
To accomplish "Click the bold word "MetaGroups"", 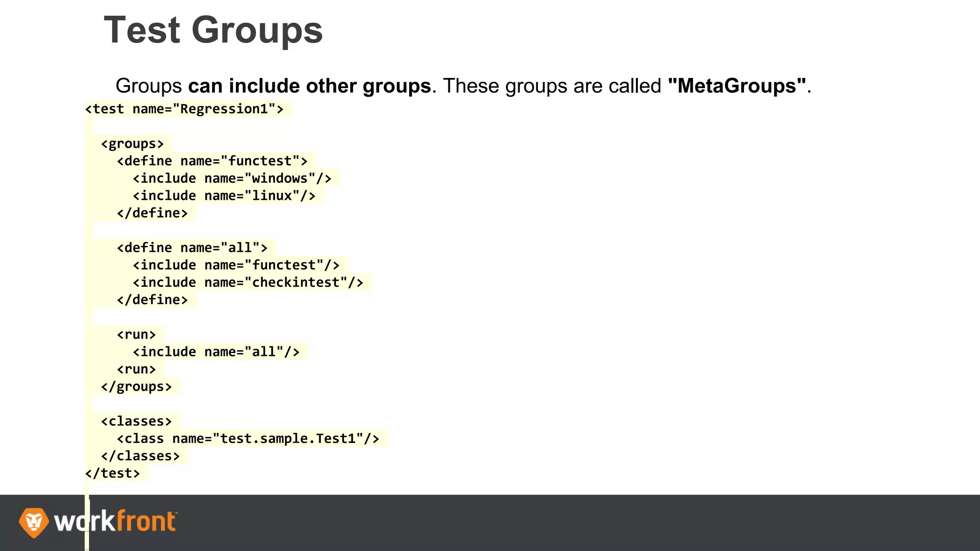I will tap(737, 86).
